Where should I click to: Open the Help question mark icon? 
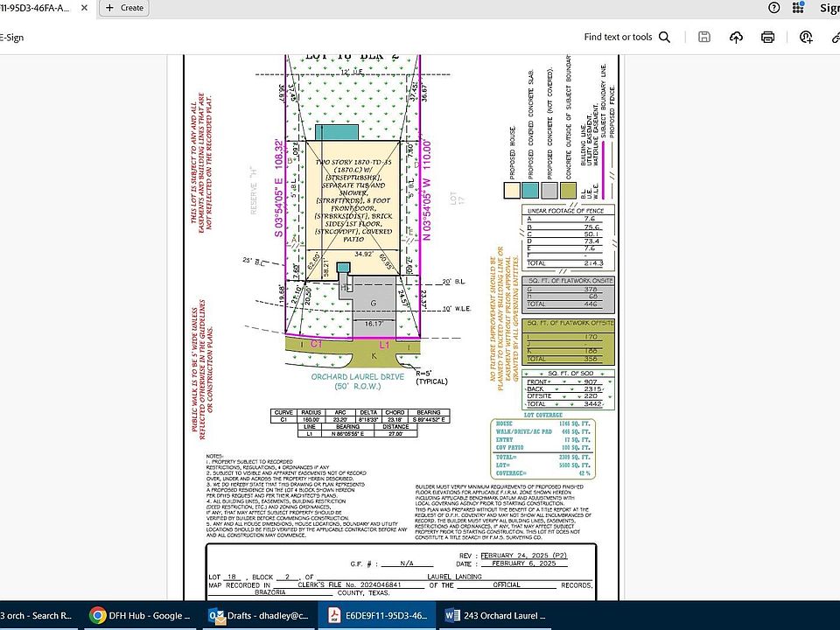coord(773,8)
